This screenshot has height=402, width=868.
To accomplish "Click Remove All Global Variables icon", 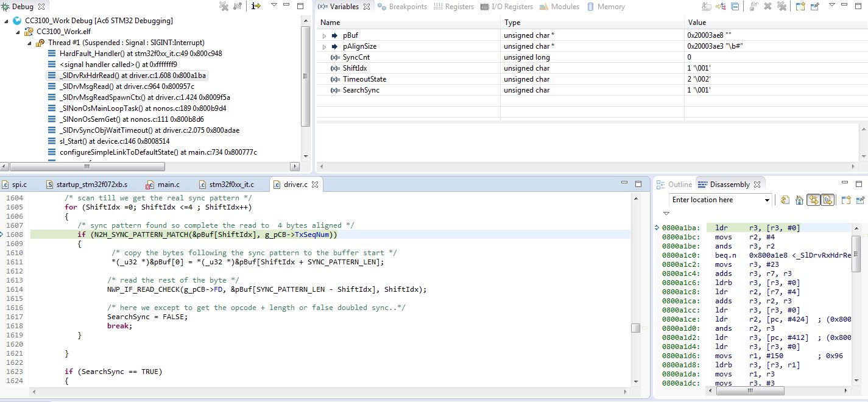I will coord(782,7).
